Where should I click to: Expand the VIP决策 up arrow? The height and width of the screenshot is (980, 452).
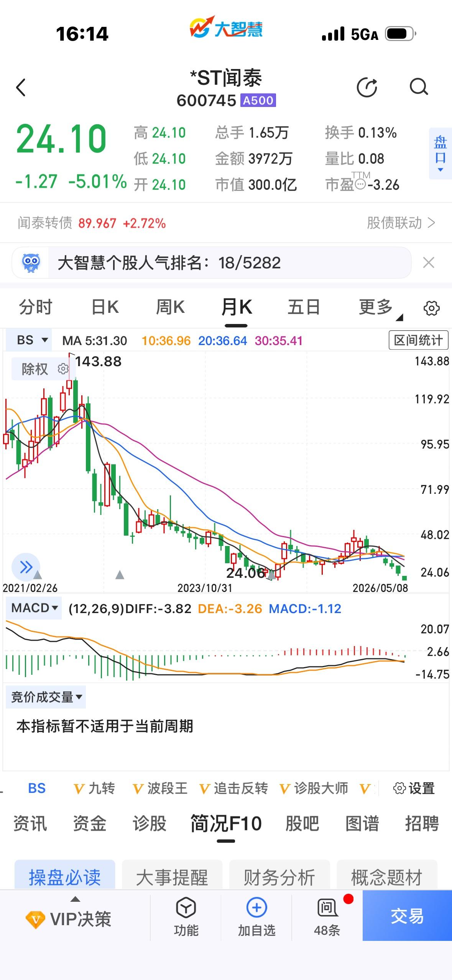76,899
